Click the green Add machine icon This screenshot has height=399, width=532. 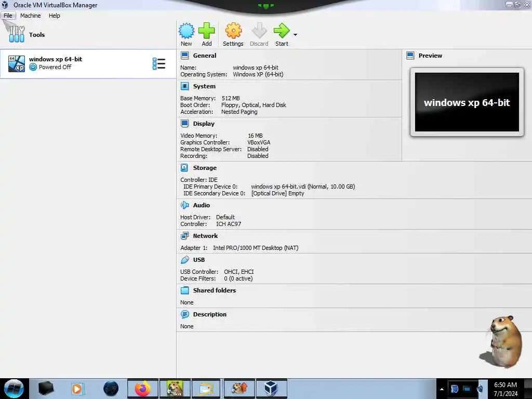[207, 31]
